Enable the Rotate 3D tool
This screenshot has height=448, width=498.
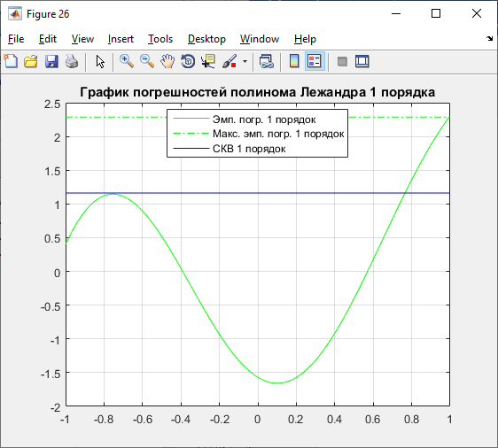[x=188, y=61]
